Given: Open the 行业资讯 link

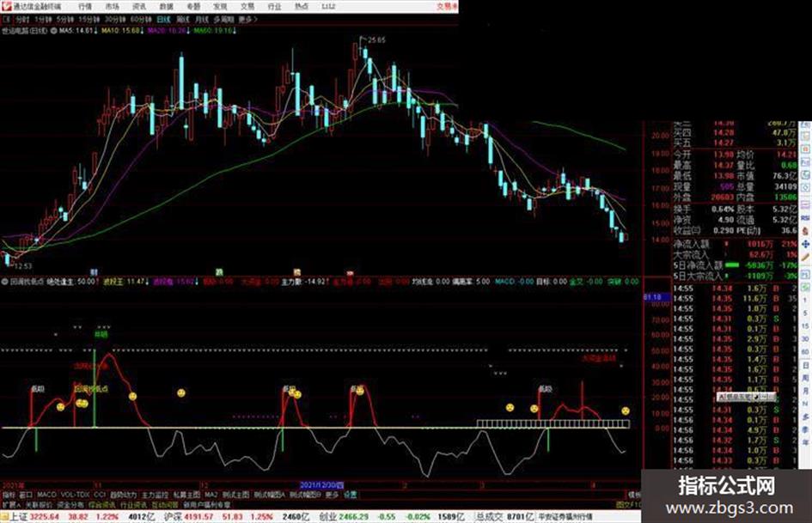Looking at the screenshot, I should pos(133,504).
